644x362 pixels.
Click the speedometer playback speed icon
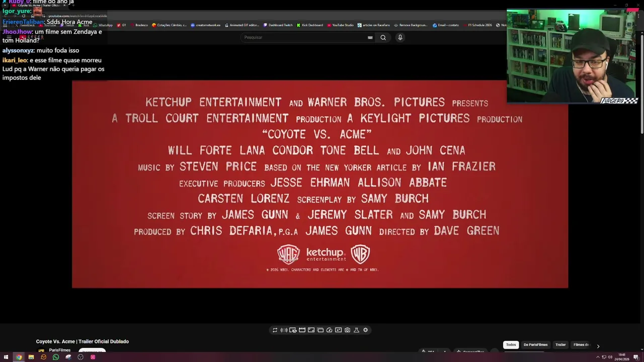329,330
